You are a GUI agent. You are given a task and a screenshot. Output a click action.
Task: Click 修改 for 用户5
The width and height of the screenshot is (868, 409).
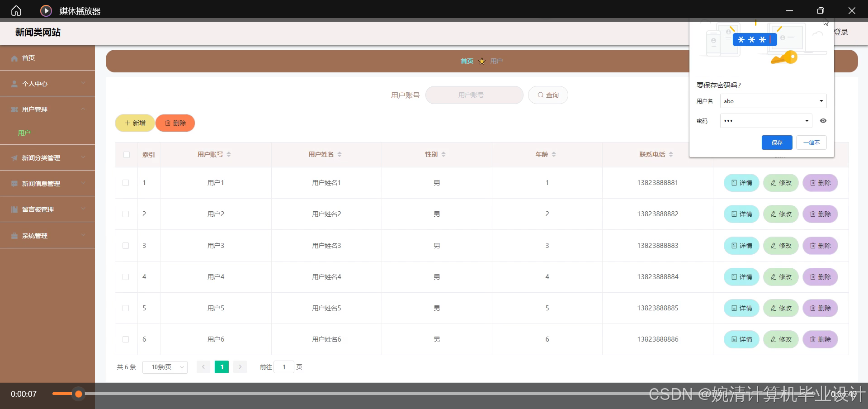781,308
